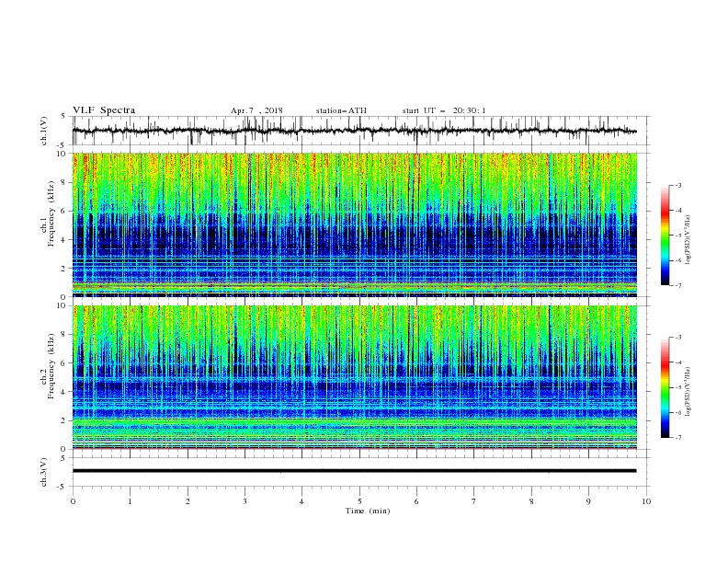Click the ch.1(V) waveform axis label
The width and height of the screenshot is (728, 563).
point(44,131)
